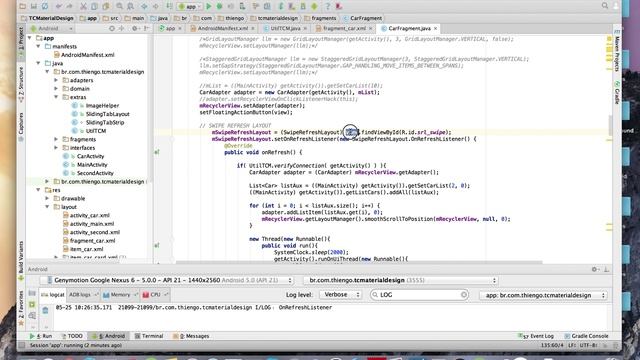Click the navigate Back arrow icon
Screen dimensions: 640x360
click(144, 6)
